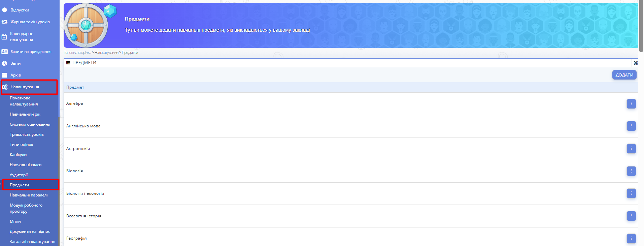
Task: Collapse the Налаштування sidebar section
Action: click(25, 87)
